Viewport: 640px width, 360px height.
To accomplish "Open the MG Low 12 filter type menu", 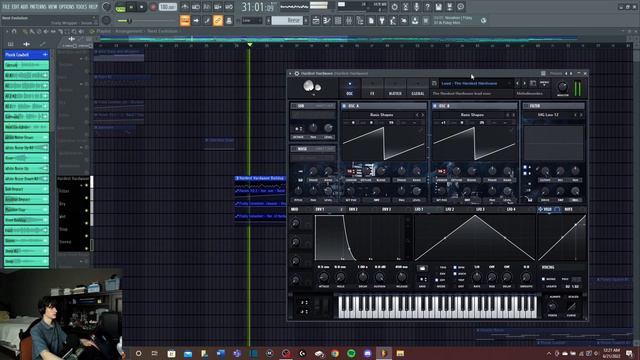I will (548, 115).
